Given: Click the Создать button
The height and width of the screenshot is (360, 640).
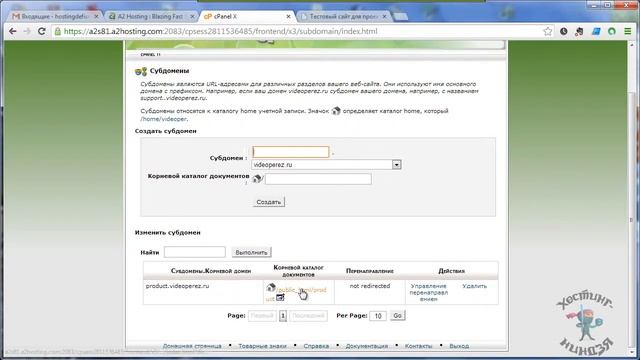Looking at the screenshot, I should point(269,202).
